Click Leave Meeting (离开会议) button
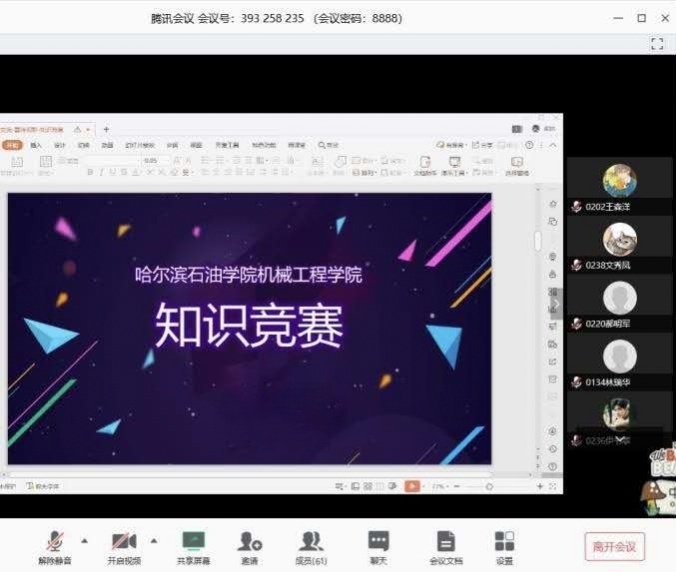This screenshot has width=676, height=572. click(x=614, y=547)
